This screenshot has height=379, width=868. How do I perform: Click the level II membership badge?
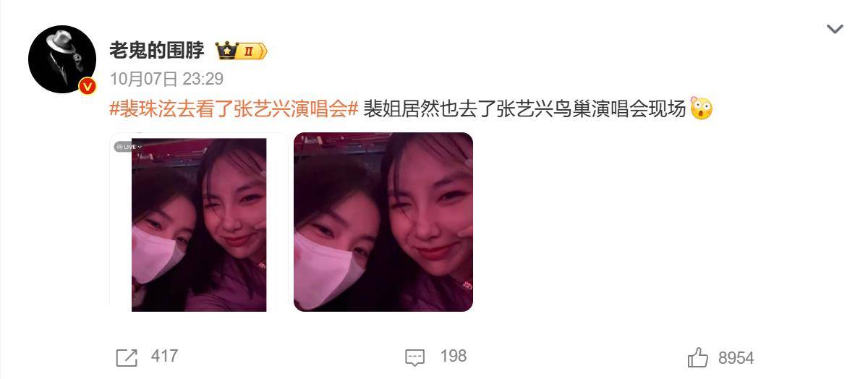pos(252,51)
